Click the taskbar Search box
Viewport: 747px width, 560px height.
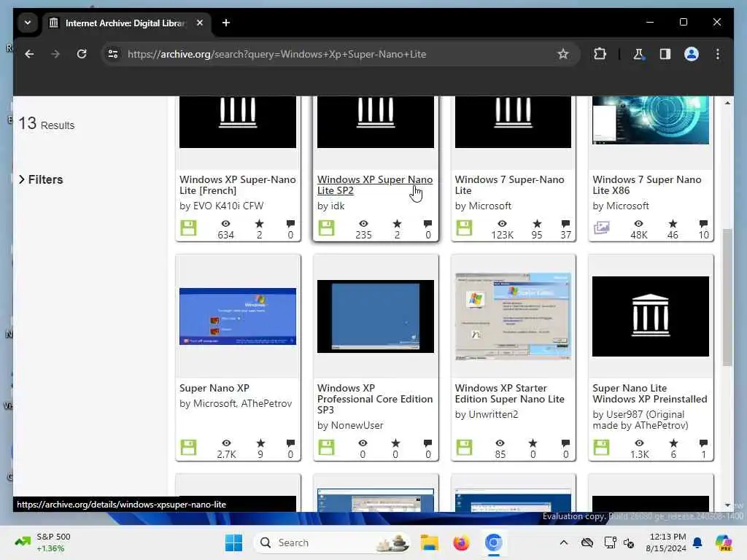pyautogui.click(x=332, y=542)
